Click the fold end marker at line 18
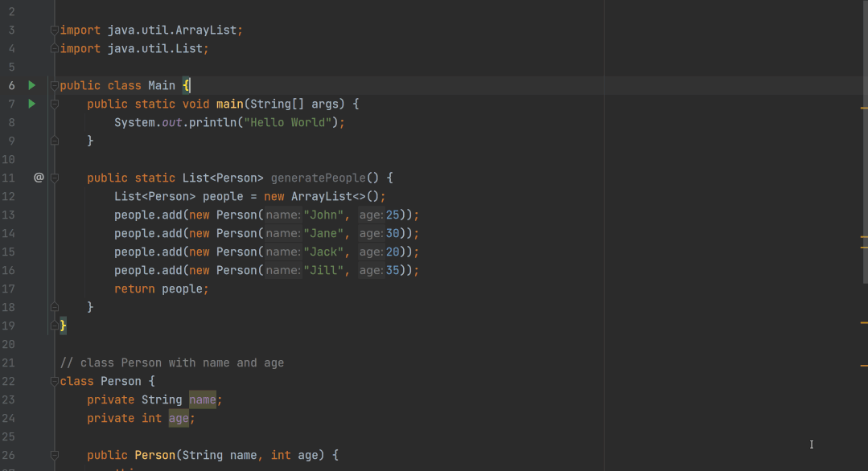868x471 pixels. (x=54, y=307)
